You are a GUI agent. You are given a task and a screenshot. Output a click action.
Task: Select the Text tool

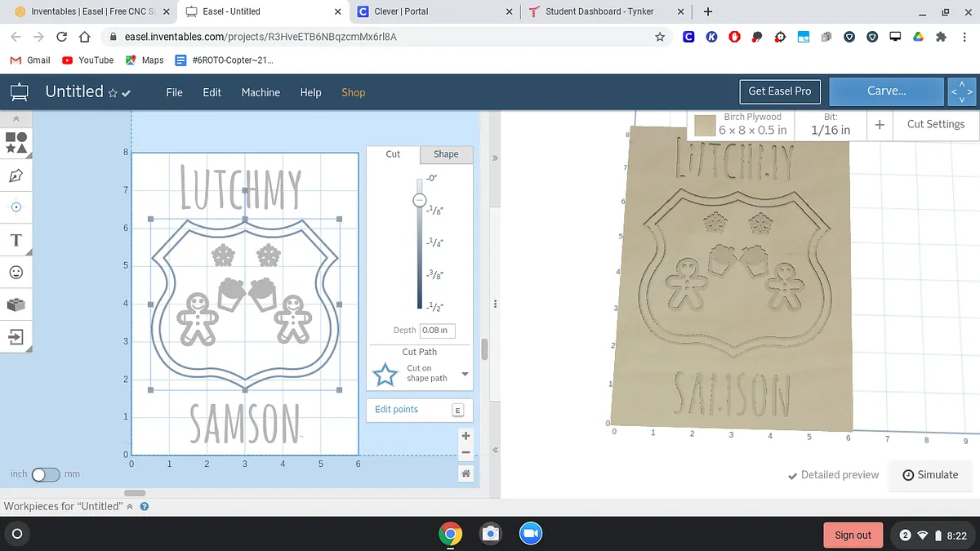coord(16,240)
